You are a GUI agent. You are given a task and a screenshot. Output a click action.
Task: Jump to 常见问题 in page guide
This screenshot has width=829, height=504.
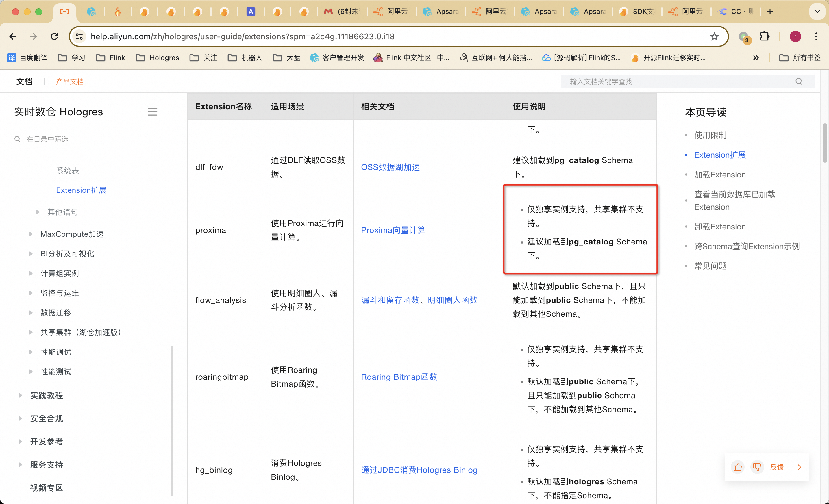point(710,266)
